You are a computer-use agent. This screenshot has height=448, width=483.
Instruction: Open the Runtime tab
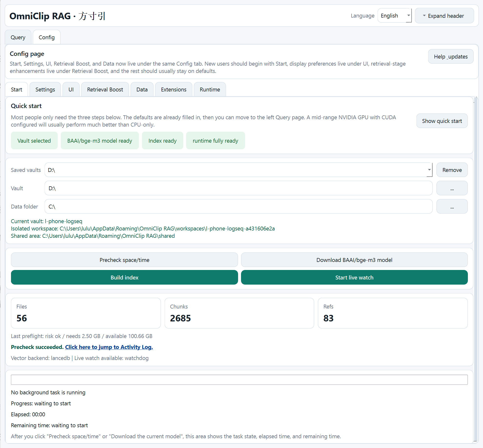click(209, 89)
